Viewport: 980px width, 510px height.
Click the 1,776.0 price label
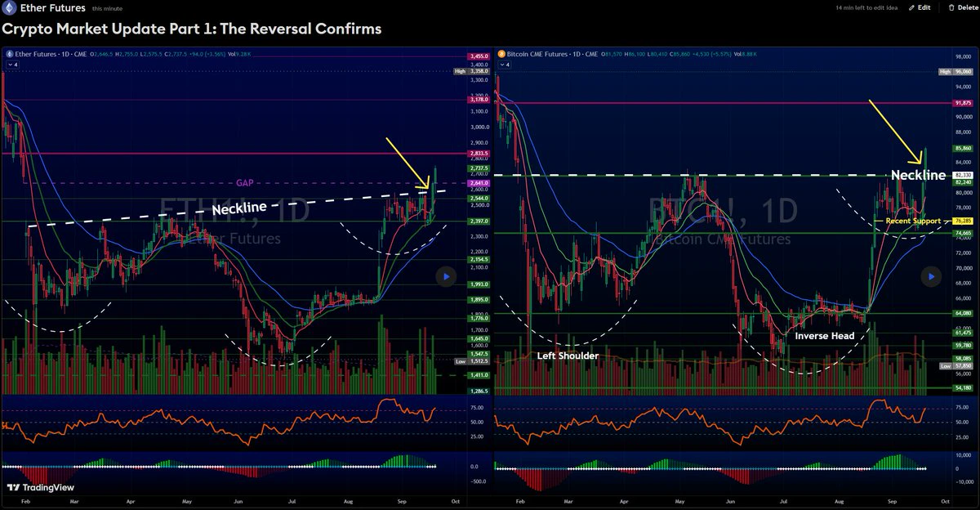click(478, 319)
